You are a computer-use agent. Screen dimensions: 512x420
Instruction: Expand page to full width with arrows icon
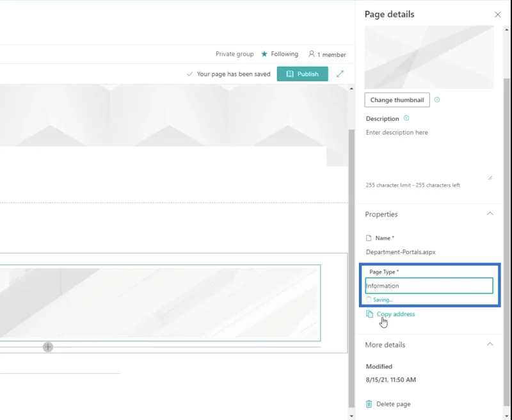tap(340, 74)
